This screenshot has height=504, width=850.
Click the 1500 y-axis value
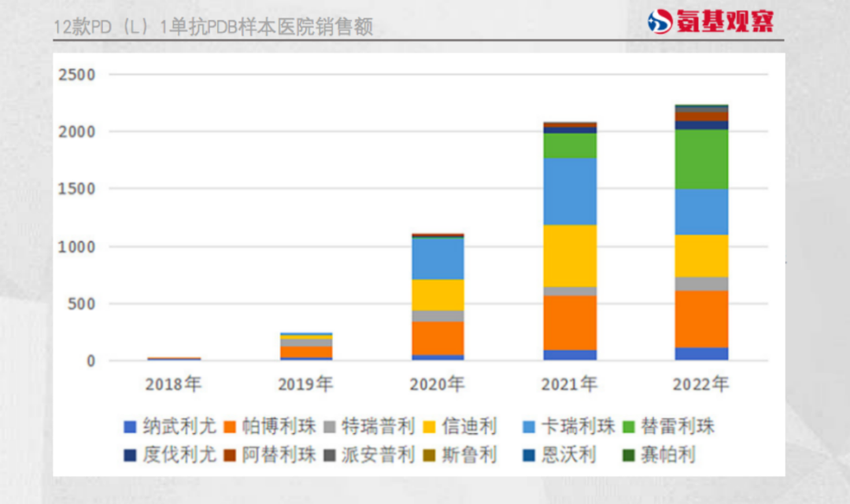(77, 189)
